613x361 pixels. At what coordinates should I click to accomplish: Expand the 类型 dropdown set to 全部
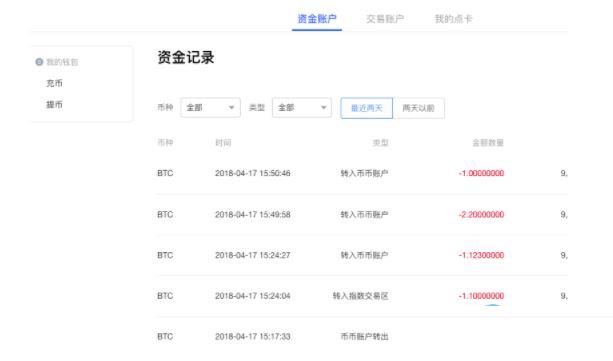click(x=302, y=108)
